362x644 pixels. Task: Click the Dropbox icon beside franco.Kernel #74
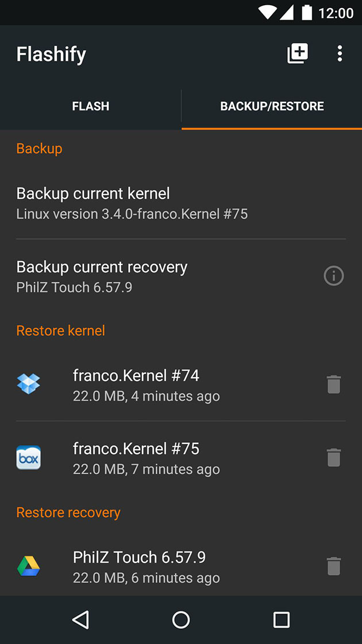click(x=29, y=384)
